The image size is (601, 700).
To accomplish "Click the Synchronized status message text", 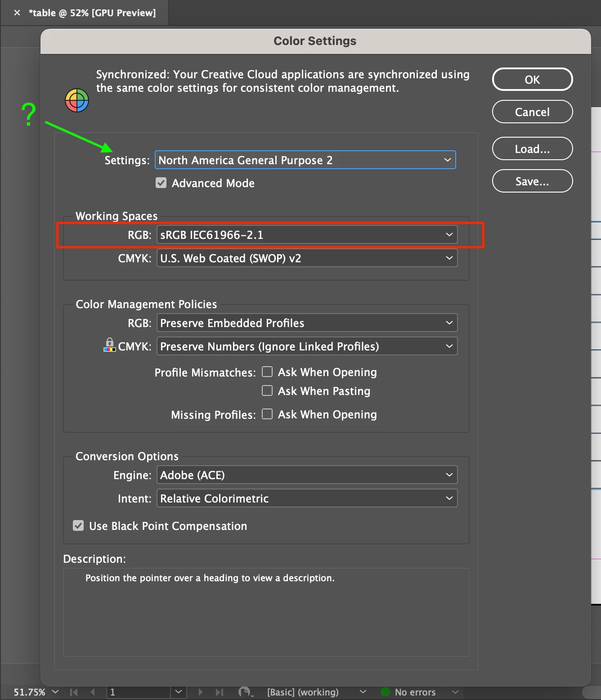I will point(283,81).
